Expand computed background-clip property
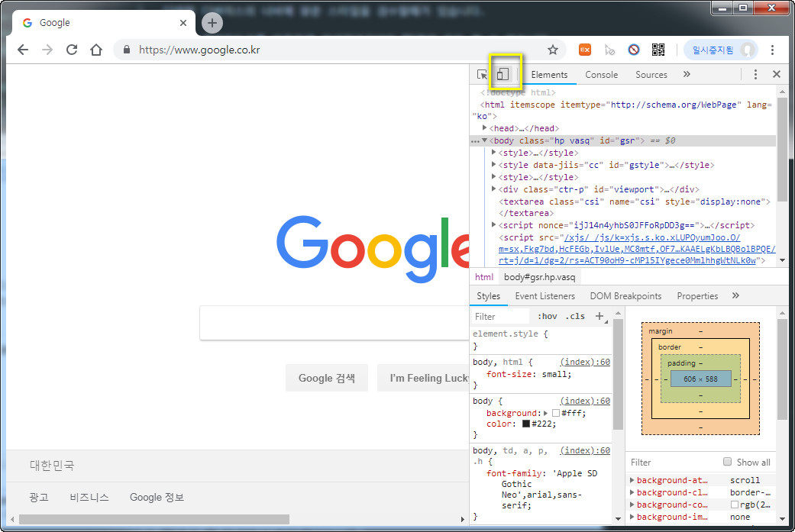Image resolution: width=795 pixels, height=532 pixels. (632, 492)
